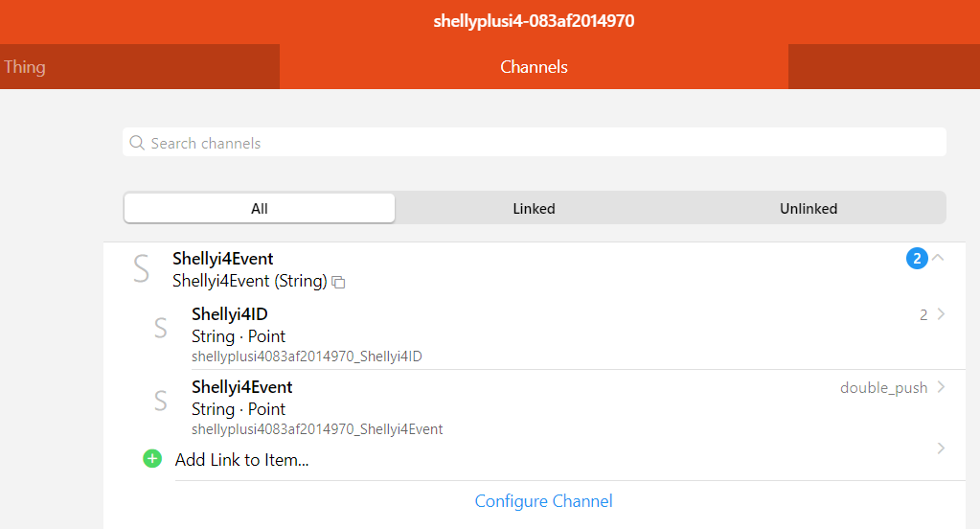Viewport: 980px width, 529px height.
Task: Filter channels to Unlinked only
Action: pyautogui.click(x=809, y=208)
